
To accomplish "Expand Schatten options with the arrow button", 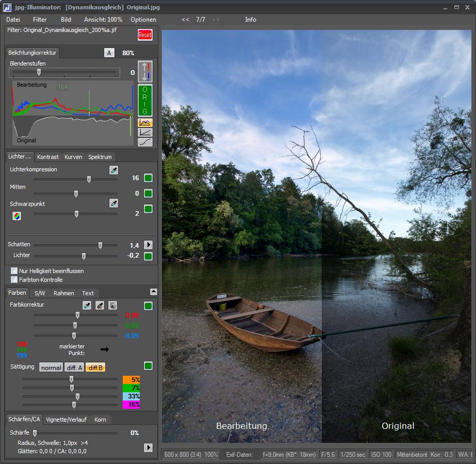I will point(148,245).
